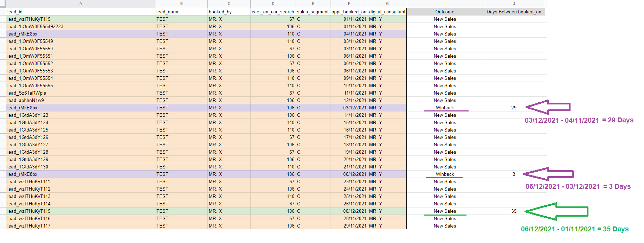Click New Sales in lead_Sz61aRWpie row
644x243 pixels.
[x=445, y=93]
